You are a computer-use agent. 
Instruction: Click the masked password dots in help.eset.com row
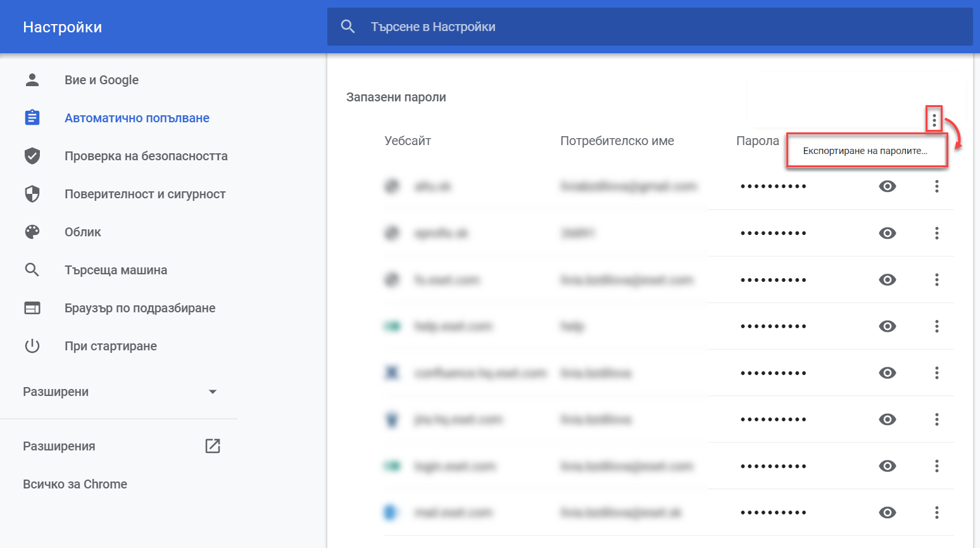click(x=773, y=326)
